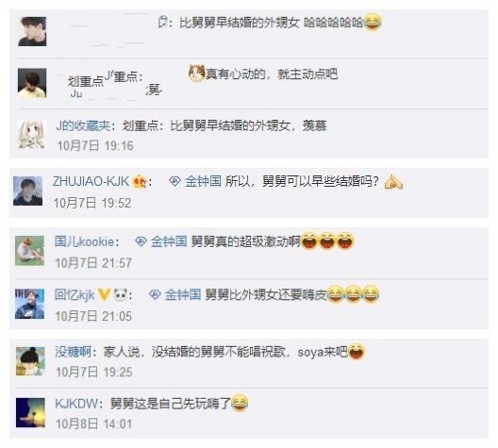Open the ZHUJIAO-KJK username link

pos(91,181)
